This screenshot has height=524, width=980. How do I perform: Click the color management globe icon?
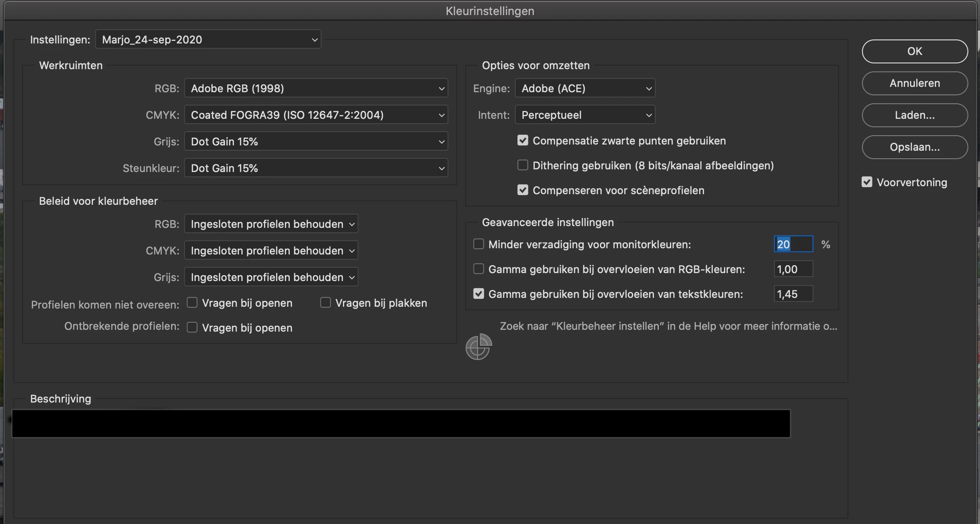pyautogui.click(x=478, y=347)
